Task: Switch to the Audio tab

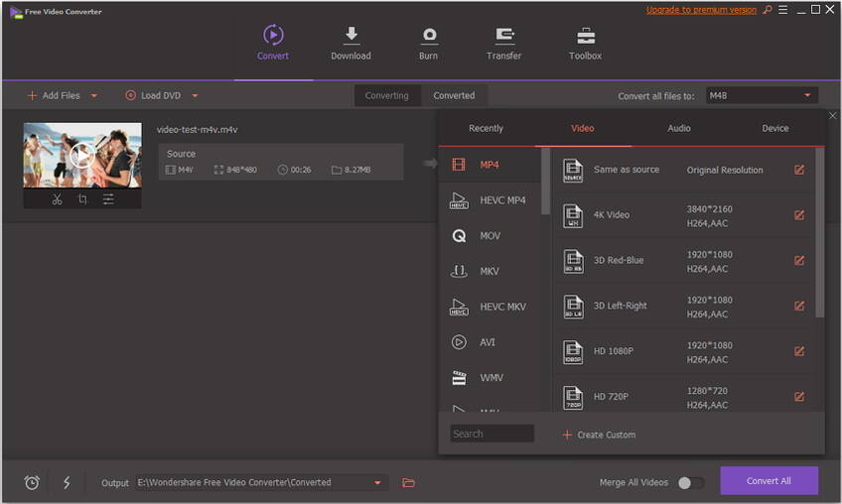Action: pyautogui.click(x=679, y=128)
